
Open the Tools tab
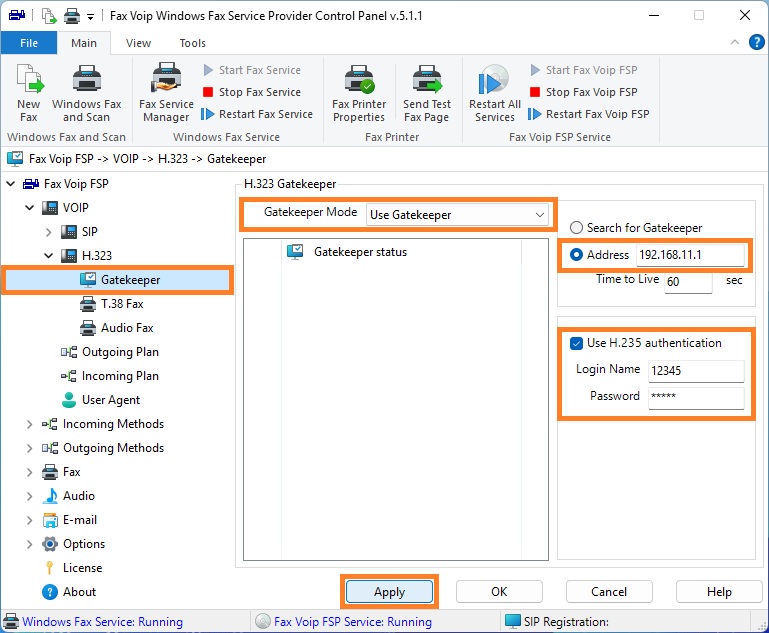click(x=192, y=43)
